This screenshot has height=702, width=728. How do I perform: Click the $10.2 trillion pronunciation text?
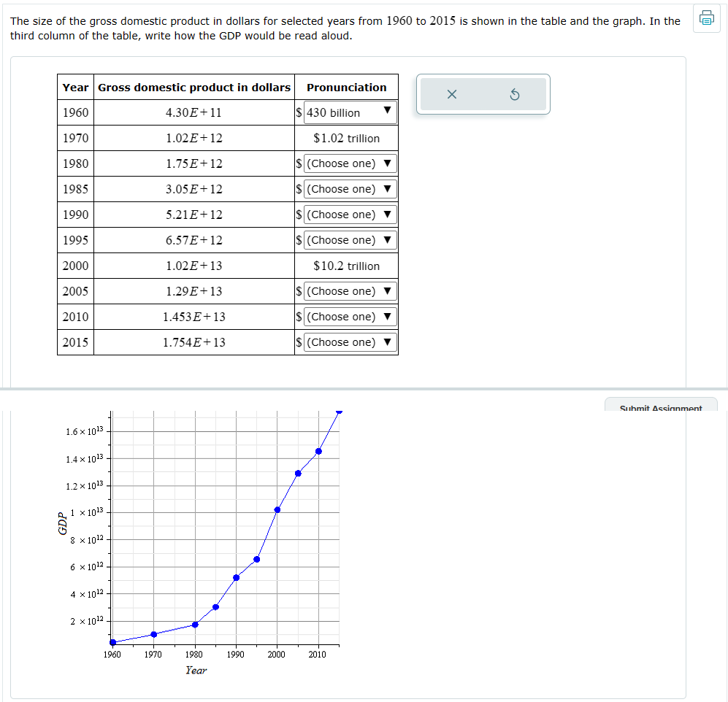point(346,266)
